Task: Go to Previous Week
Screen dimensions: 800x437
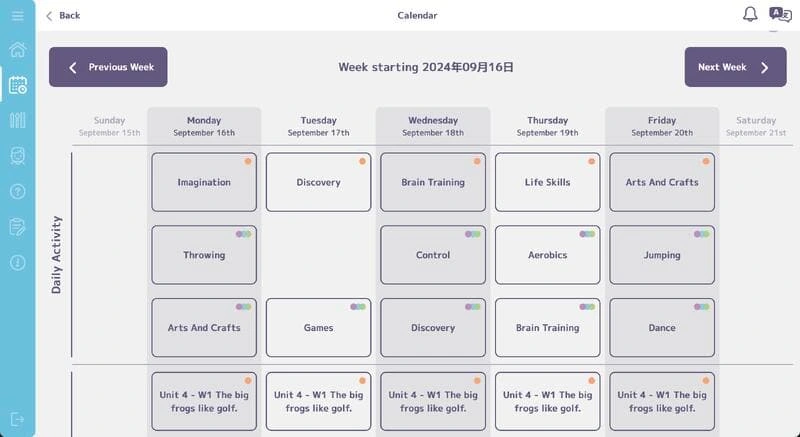Action: (x=108, y=67)
